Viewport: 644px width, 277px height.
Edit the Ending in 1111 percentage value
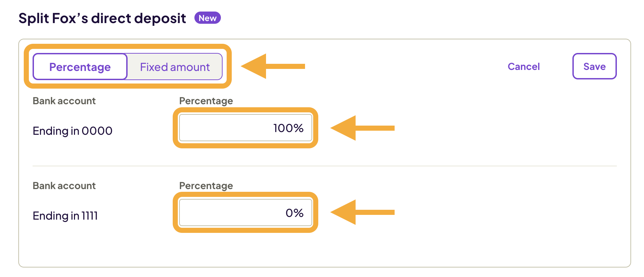(246, 213)
